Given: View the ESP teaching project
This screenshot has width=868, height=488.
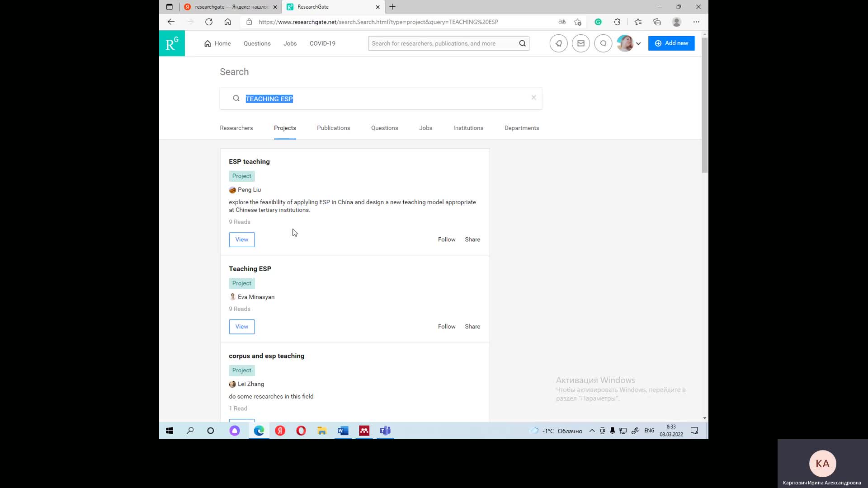Looking at the screenshot, I should pyautogui.click(x=241, y=239).
